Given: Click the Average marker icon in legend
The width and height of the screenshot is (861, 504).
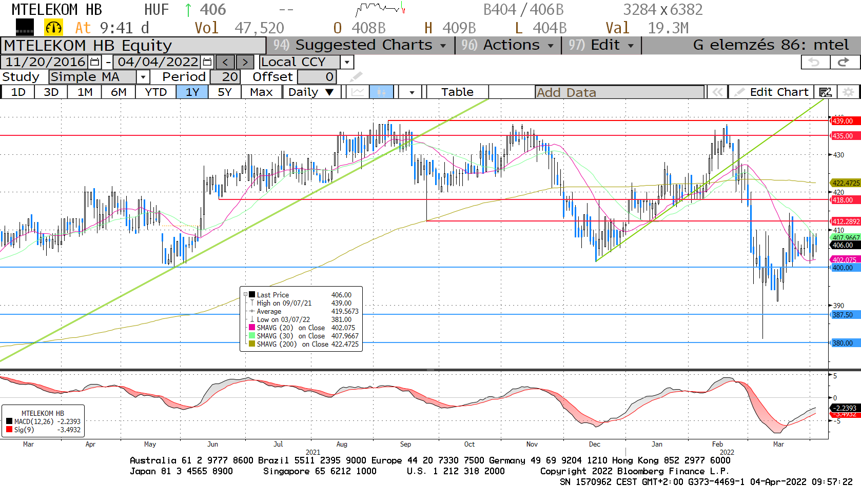Looking at the screenshot, I should pos(252,311).
